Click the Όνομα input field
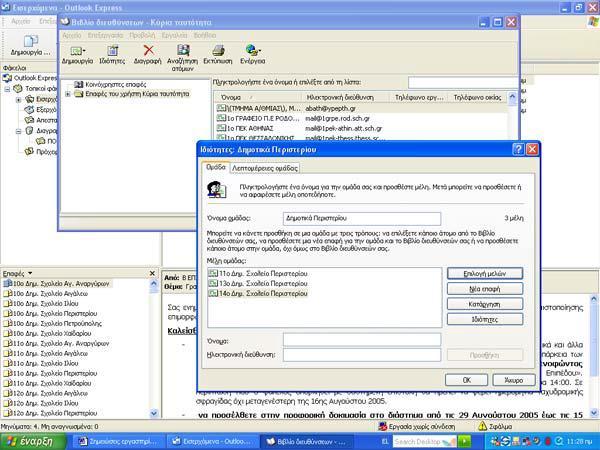 [362, 339]
